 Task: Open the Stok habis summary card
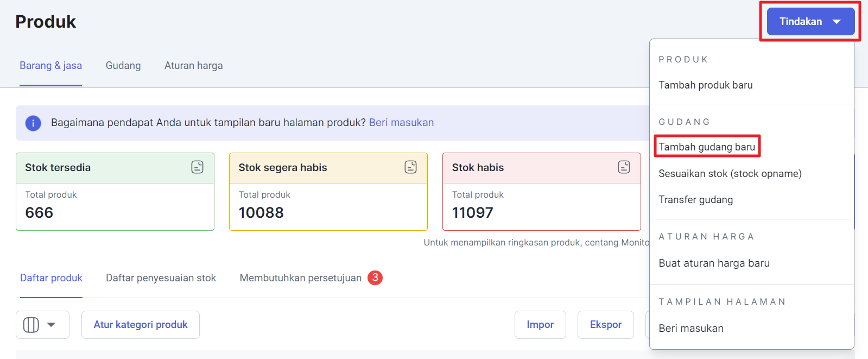[x=542, y=192]
